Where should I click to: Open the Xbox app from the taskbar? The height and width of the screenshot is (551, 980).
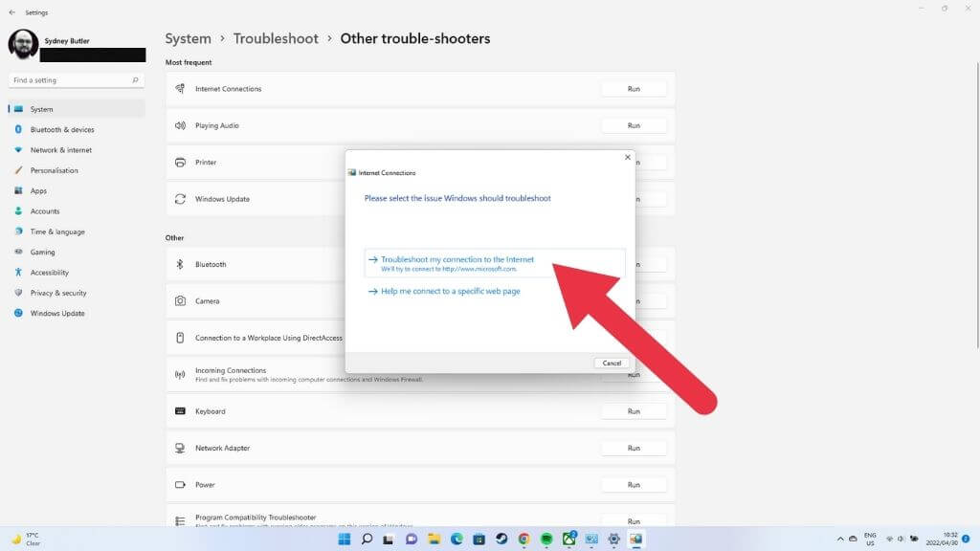(568, 540)
